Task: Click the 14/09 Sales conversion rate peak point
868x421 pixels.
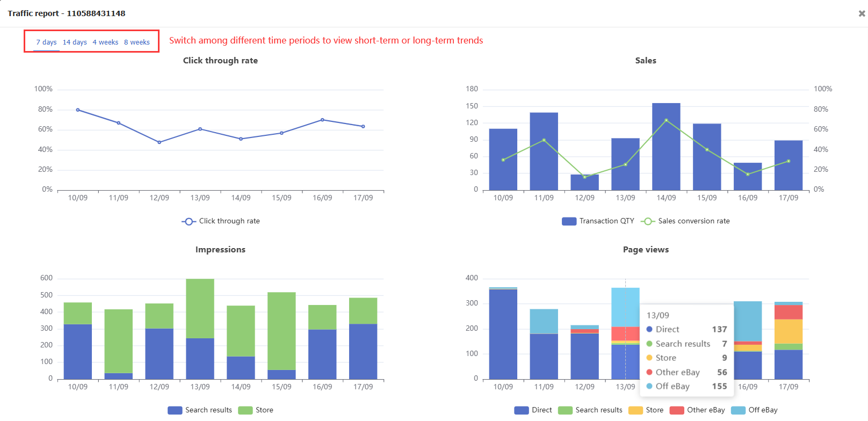Action: [x=666, y=120]
